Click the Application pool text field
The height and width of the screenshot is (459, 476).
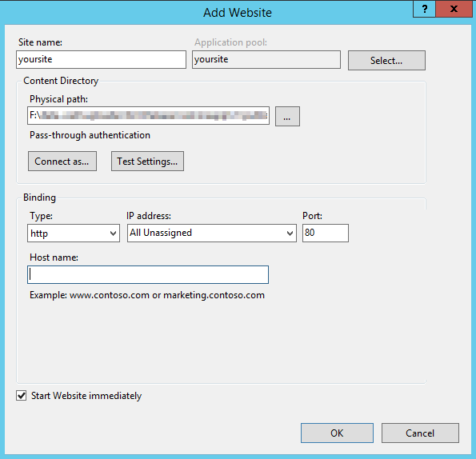[x=266, y=59]
